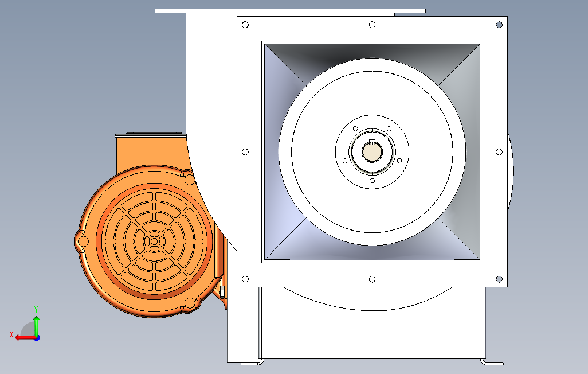Click the blue Z axis dot of the triad
This screenshot has width=588, height=374.
tap(37, 338)
